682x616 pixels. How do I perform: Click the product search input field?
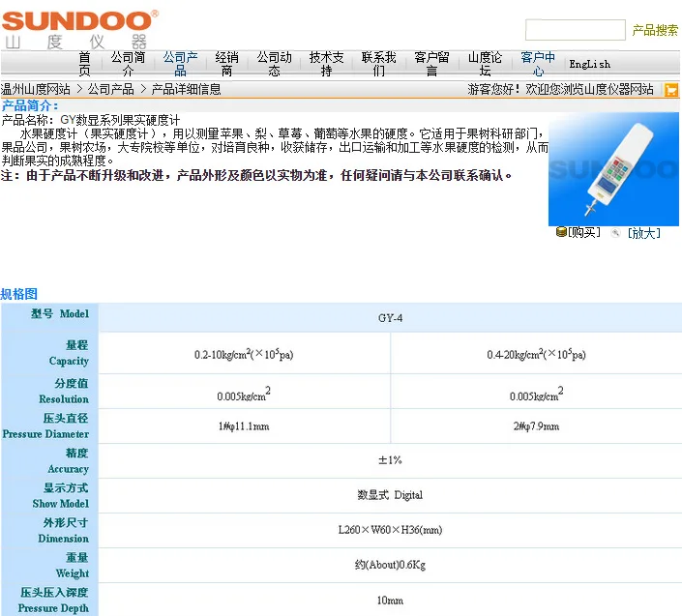(x=575, y=30)
